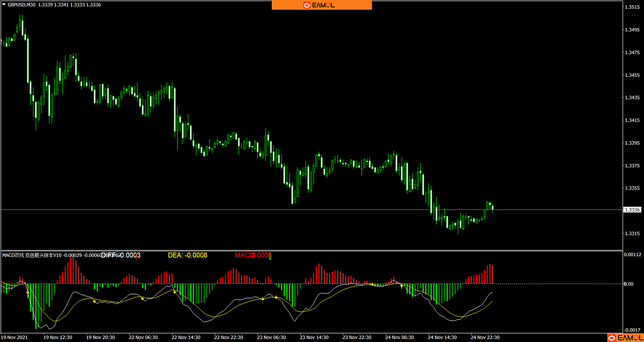Click the red MACD value label
This screenshot has height=342, width=644.
click(x=253, y=255)
